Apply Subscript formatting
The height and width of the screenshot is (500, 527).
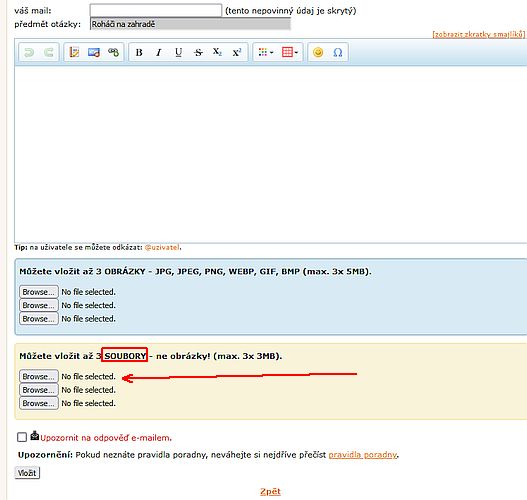click(217, 52)
